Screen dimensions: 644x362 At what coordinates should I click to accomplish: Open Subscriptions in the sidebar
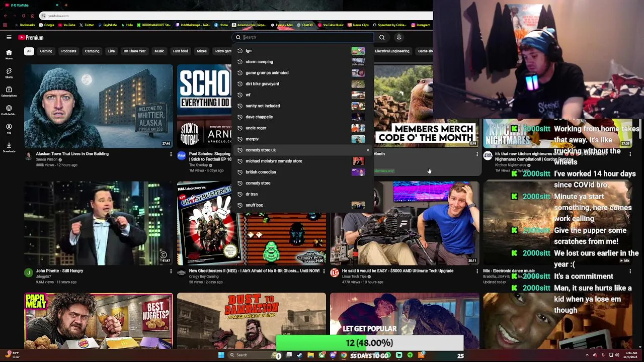click(x=9, y=92)
